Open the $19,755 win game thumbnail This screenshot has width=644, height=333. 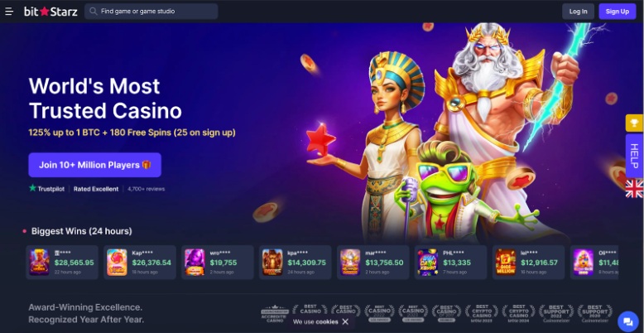click(195, 263)
